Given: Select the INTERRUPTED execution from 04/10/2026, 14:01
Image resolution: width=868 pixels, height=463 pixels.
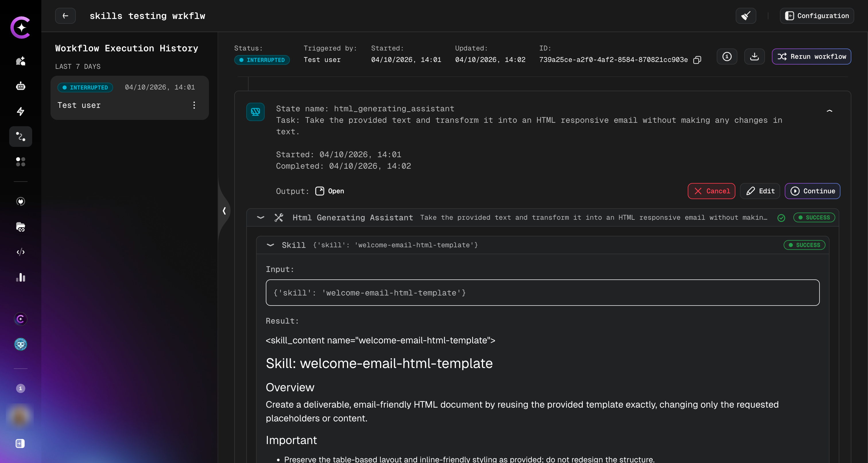Looking at the screenshot, I should (130, 98).
